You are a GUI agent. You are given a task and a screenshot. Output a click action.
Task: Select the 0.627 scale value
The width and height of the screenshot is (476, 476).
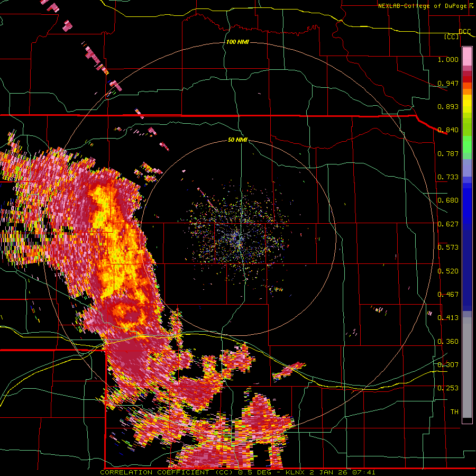(448, 224)
